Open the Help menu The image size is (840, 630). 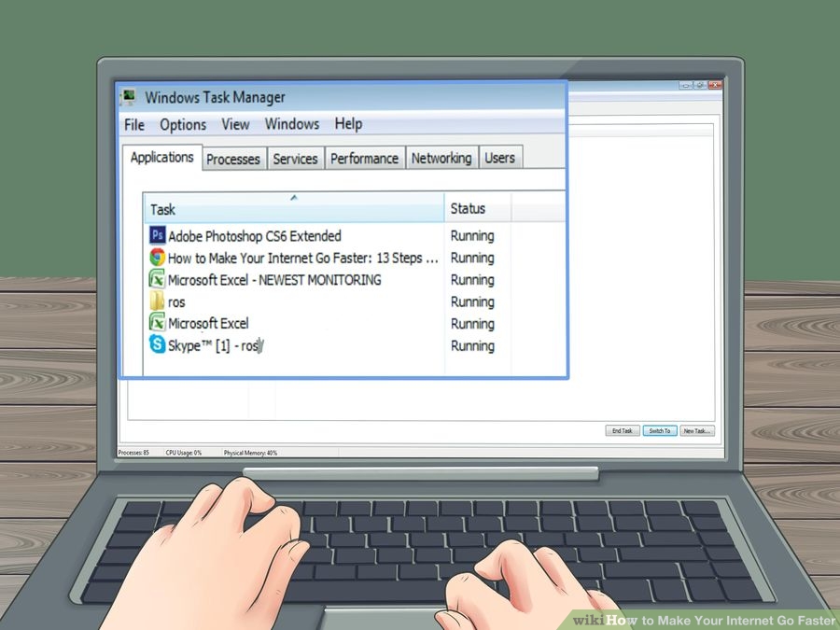click(x=348, y=124)
